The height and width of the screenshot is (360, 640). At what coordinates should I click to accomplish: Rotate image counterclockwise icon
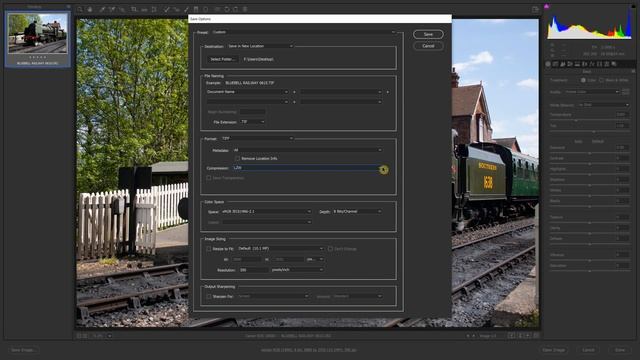[227, 9]
